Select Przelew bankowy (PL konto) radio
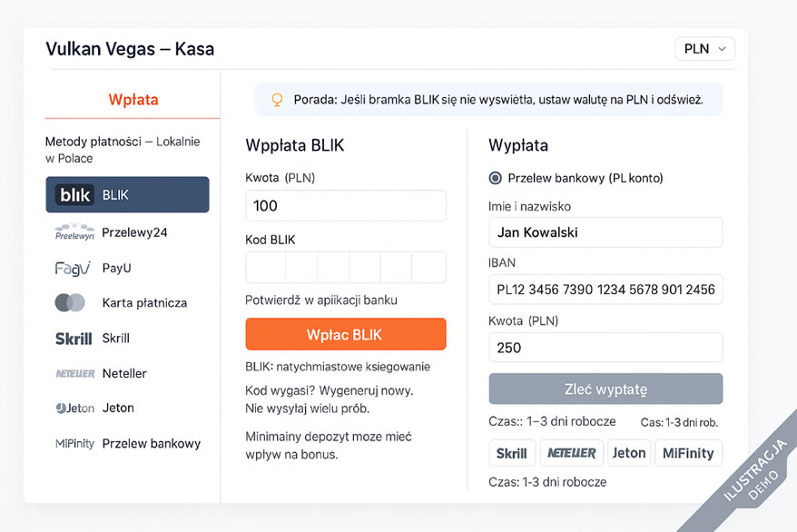This screenshot has height=532, width=797. (x=495, y=178)
